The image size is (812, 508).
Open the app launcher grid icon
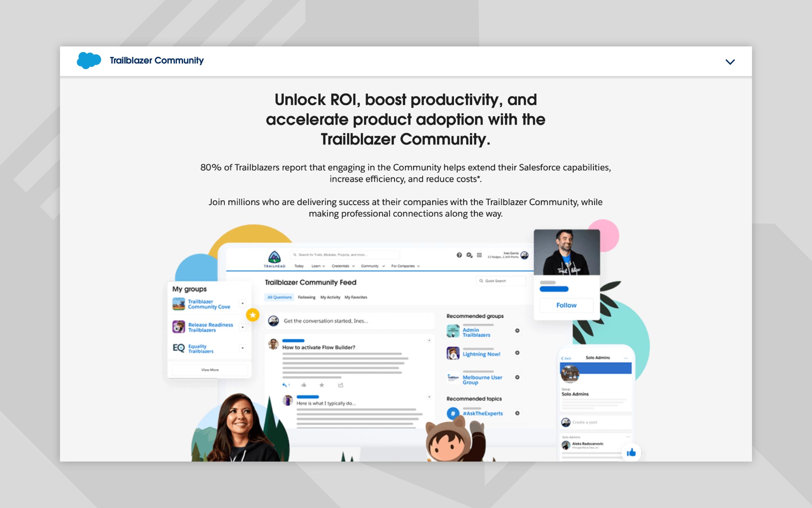(x=479, y=255)
